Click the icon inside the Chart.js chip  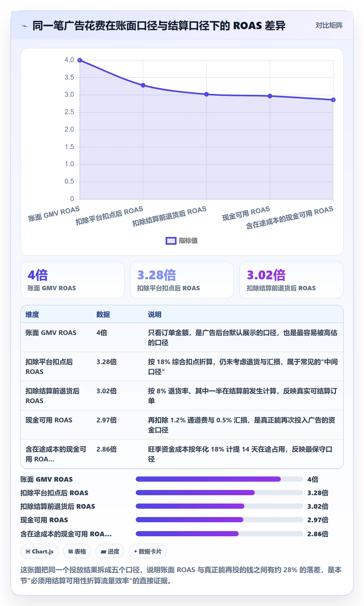point(28,552)
